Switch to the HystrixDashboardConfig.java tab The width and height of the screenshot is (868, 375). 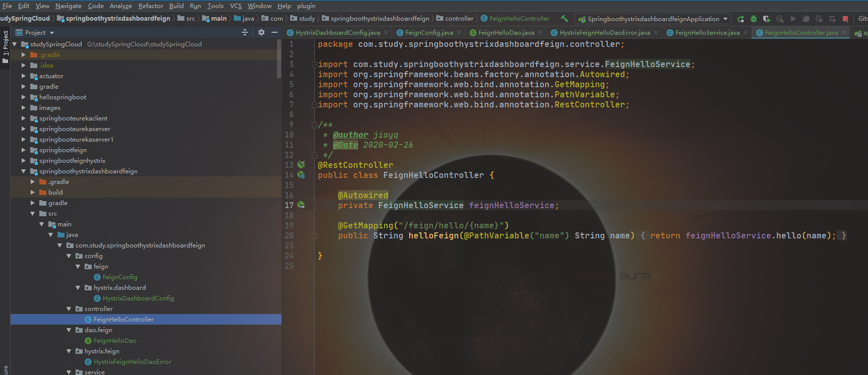338,32
